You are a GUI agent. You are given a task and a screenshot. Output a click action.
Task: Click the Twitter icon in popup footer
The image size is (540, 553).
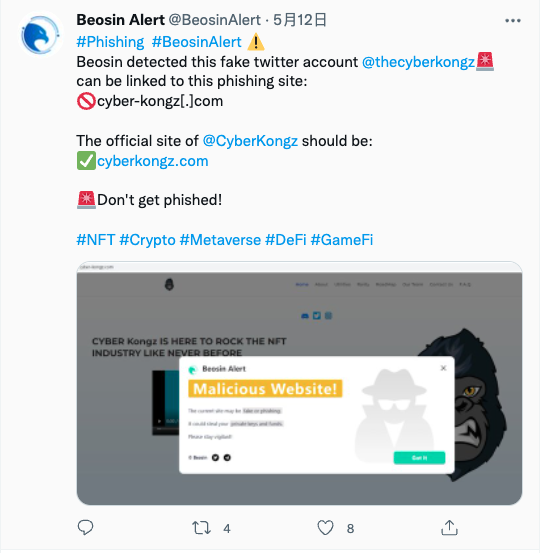[x=216, y=457]
